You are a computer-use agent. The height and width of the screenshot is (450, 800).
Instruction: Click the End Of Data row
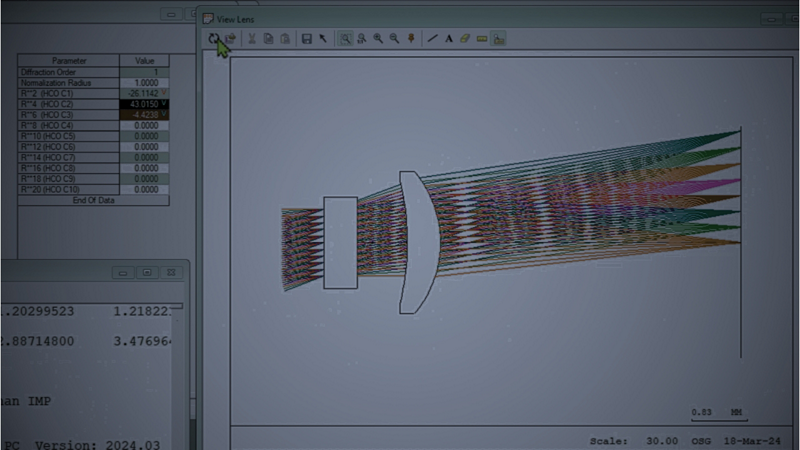(x=93, y=201)
